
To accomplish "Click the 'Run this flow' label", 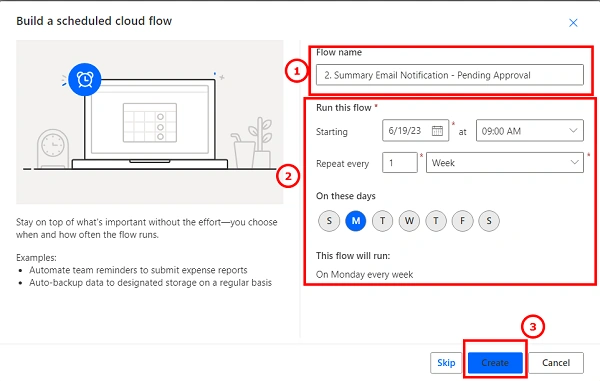I will pyautogui.click(x=344, y=108).
